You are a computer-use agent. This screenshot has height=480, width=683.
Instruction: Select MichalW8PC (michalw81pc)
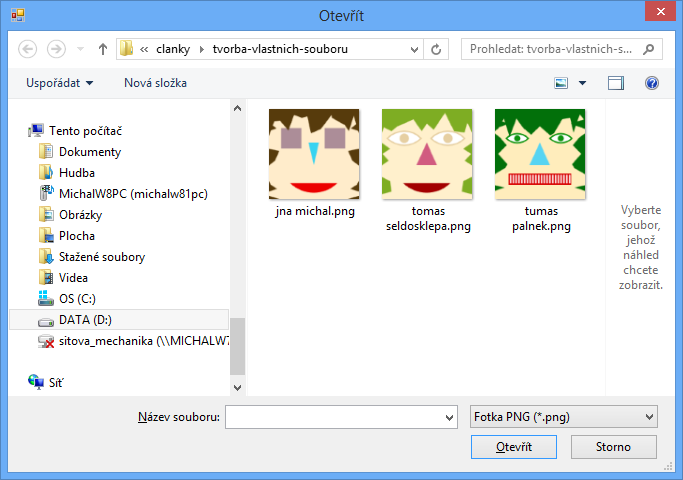click(x=133, y=194)
